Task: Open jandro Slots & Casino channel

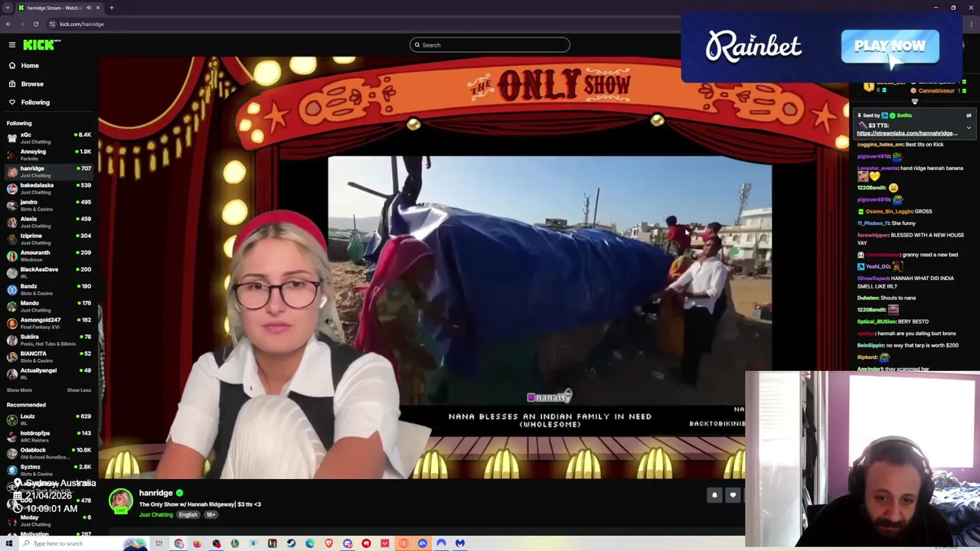Action: [49, 205]
